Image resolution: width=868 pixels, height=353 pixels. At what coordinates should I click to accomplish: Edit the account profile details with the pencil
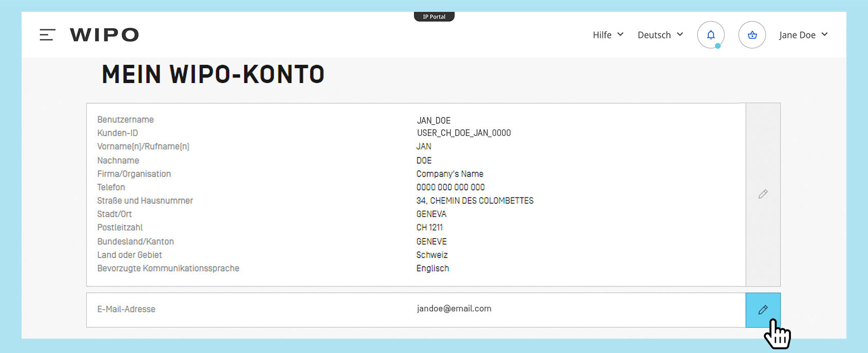pos(763,194)
